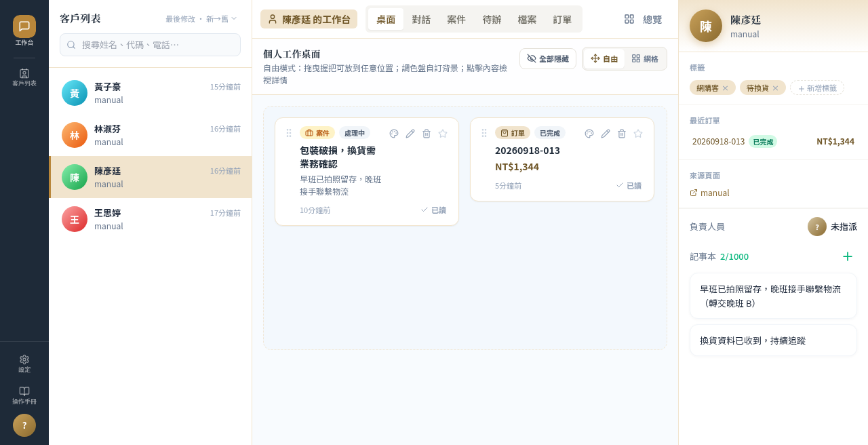
Task: Switch to the 桌面 tab
Action: pyautogui.click(x=386, y=19)
